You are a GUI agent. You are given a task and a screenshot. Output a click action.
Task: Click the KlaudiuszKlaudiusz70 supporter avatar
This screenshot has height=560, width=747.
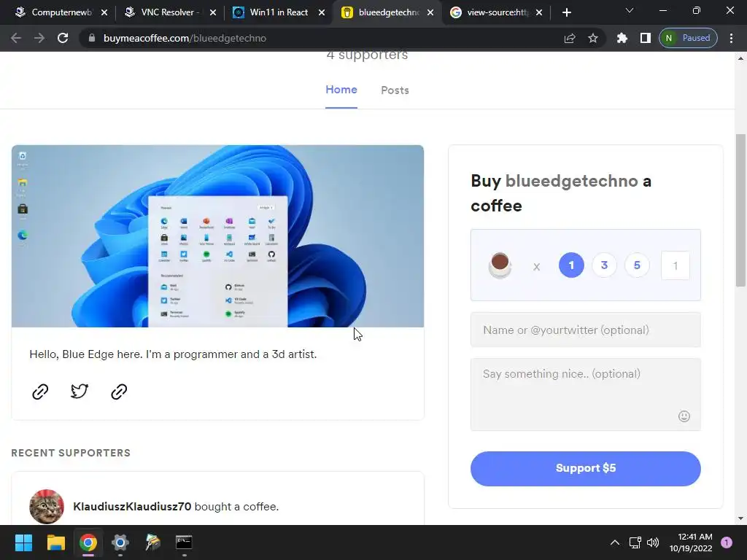[47, 507]
